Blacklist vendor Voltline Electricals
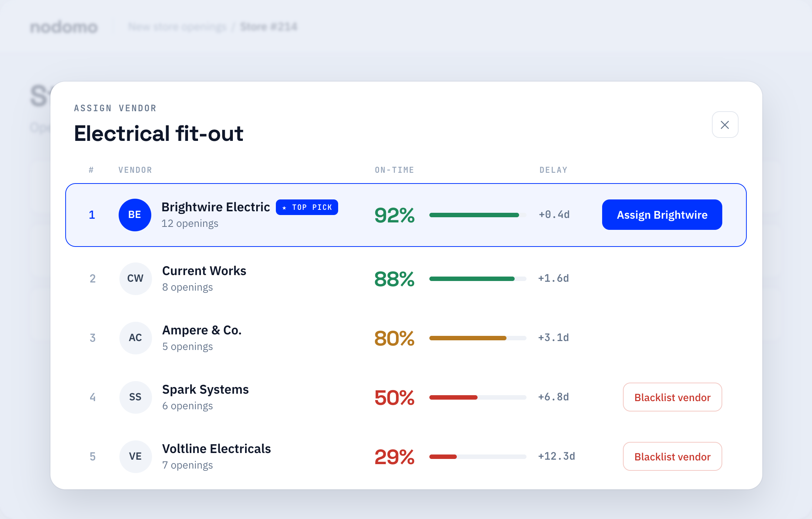Image resolution: width=812 pixels, height=519 pixels. pyautogui.click(x=672, y=456)
